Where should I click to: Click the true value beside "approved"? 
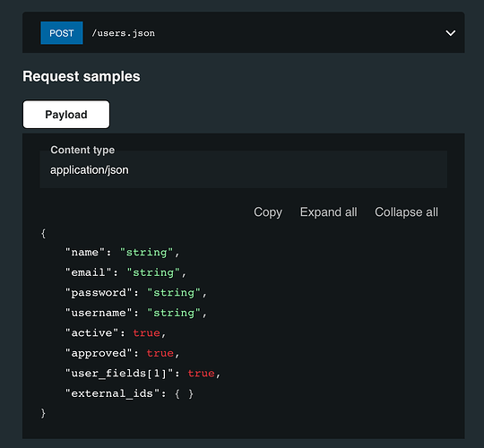[x=160, y=353]
